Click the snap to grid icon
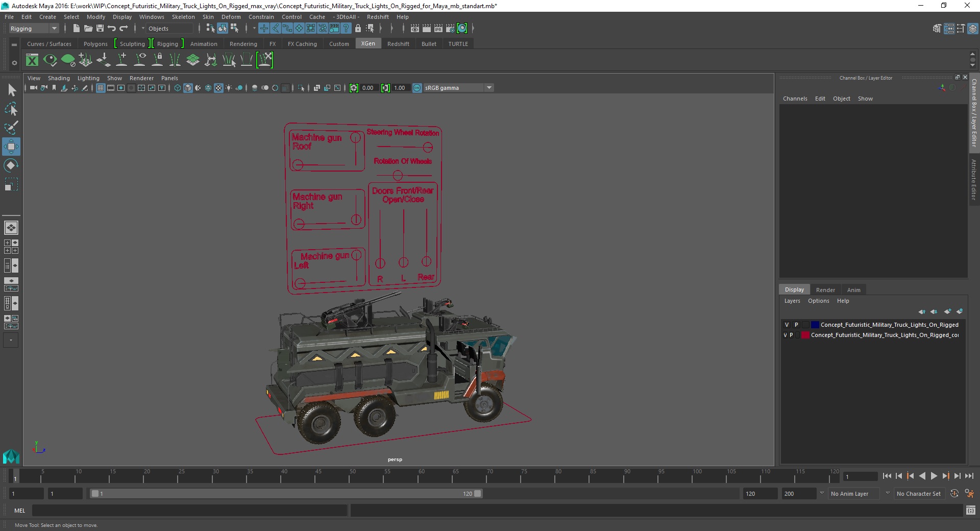 pyautogui.click(x=264, y=29)
